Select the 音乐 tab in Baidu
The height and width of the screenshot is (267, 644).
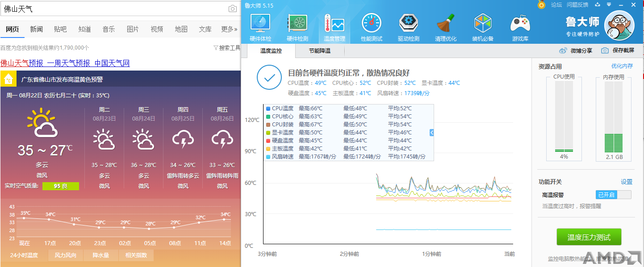point(109,29)
